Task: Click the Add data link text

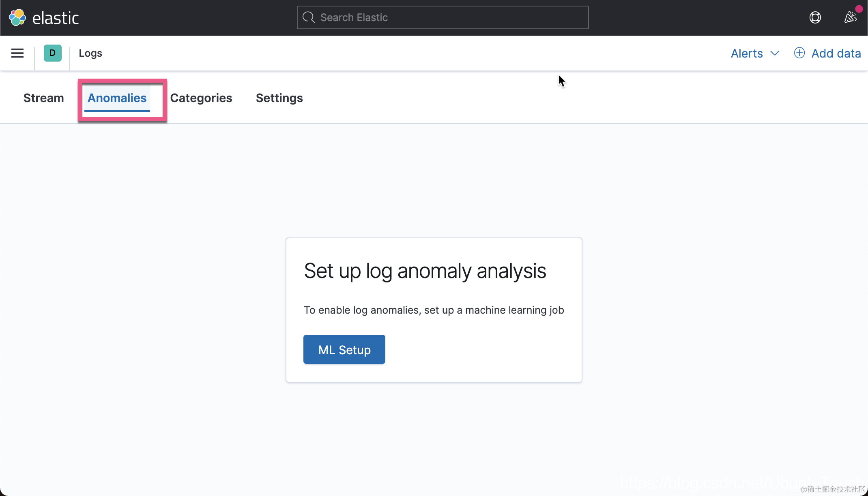Action: pyautogui.click(x=836, y=53)
